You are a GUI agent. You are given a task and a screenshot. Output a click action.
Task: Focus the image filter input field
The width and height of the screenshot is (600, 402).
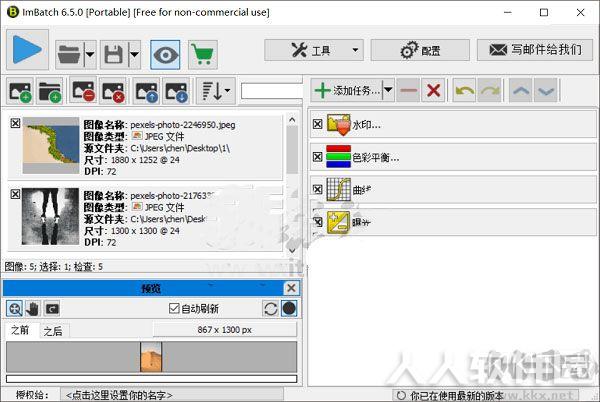(x=272, y=91)
